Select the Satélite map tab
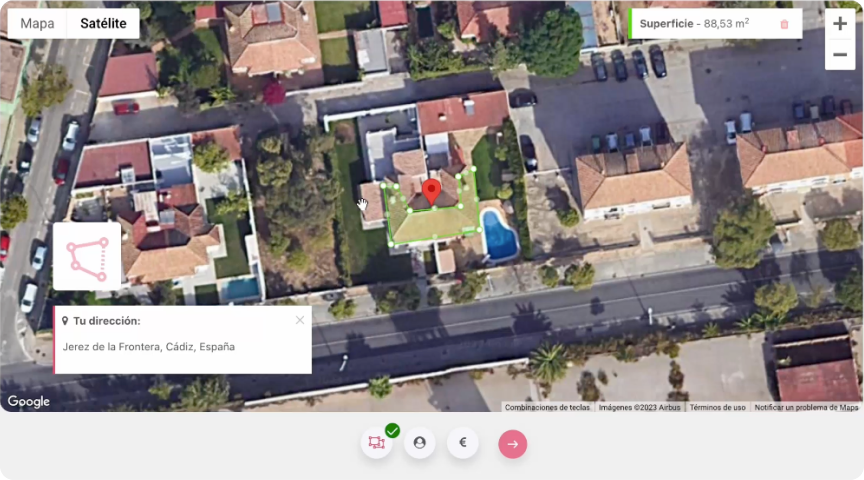This screenshot has height=480, width=864. (x=103, y=23)
